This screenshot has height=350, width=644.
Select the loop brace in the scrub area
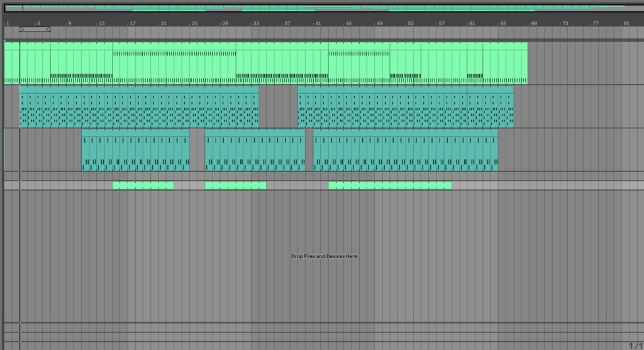point(35,29)
